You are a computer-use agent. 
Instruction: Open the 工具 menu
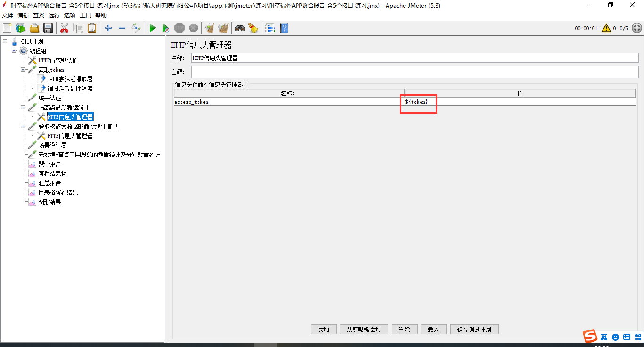[x=85, y=15]
